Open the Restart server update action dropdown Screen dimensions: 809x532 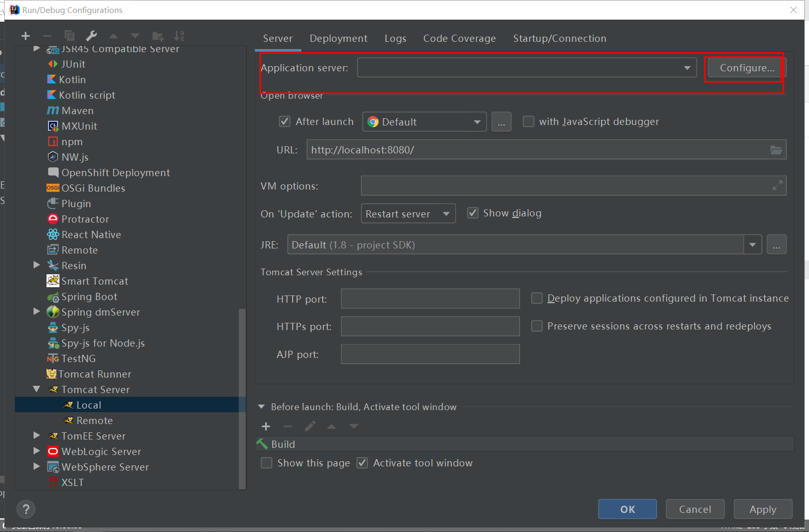[x=408, y=214]
